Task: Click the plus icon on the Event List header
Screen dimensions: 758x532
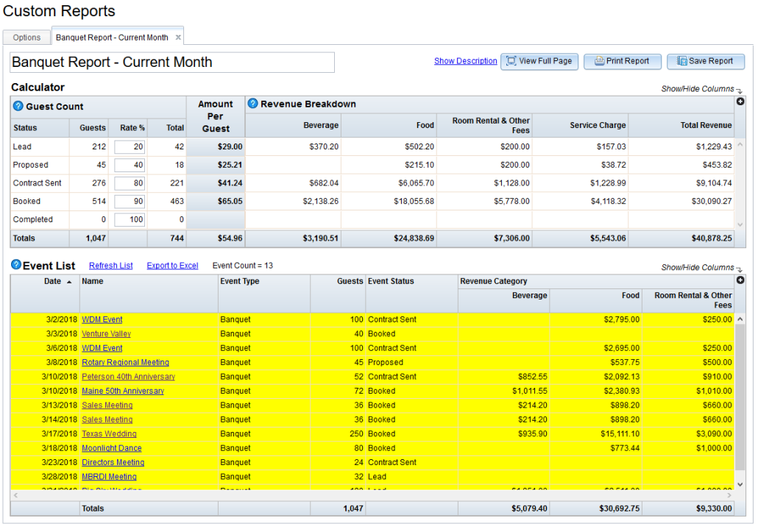Action: (740, 280)
